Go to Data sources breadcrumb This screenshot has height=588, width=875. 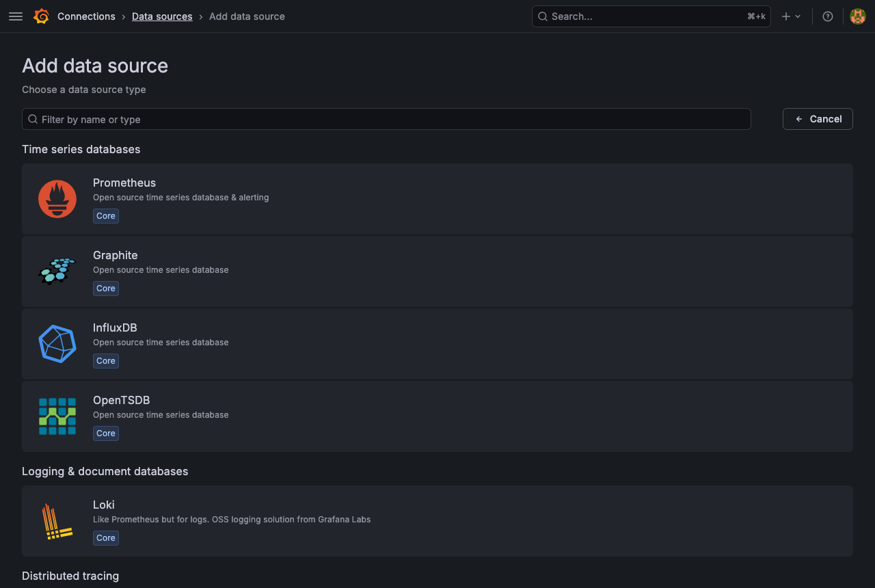tap(162, 16)
